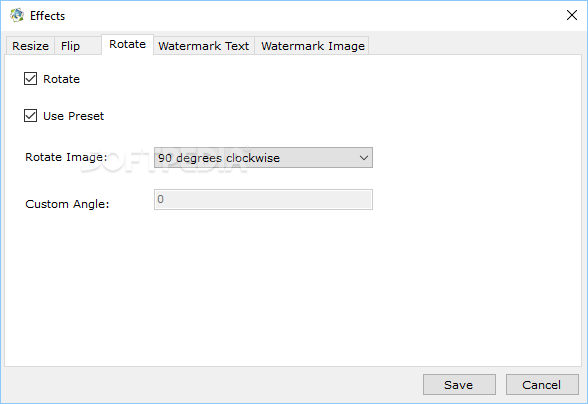Viewport: 588px width, 404px height.
Task: Click the 'Effects' window title text
Action: (x=47, y=16)
